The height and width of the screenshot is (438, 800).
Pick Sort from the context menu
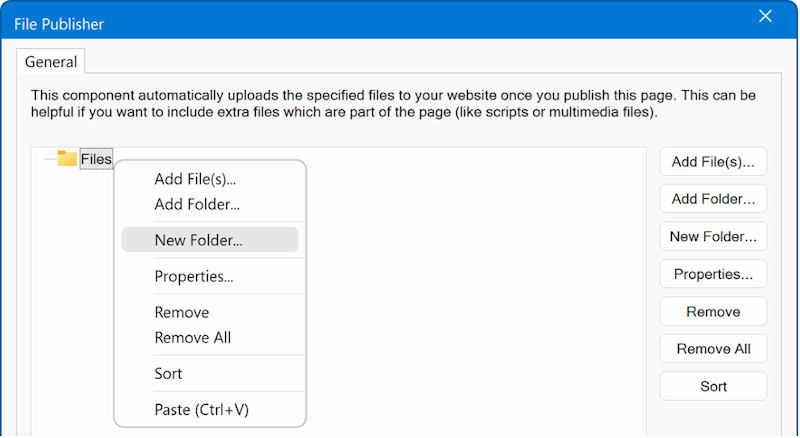click(x=168, y=373)
